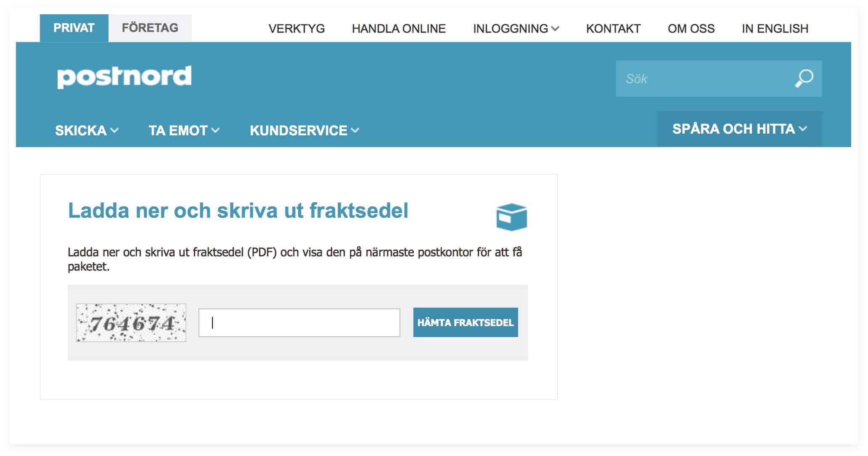Open the VERKTYG link

[297, 29]
